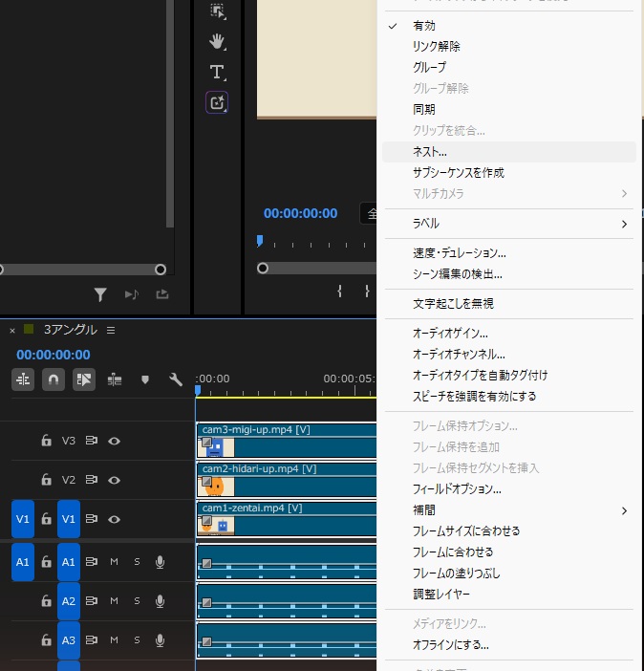Select the generative AI tool icon

(x=217, y=102)
